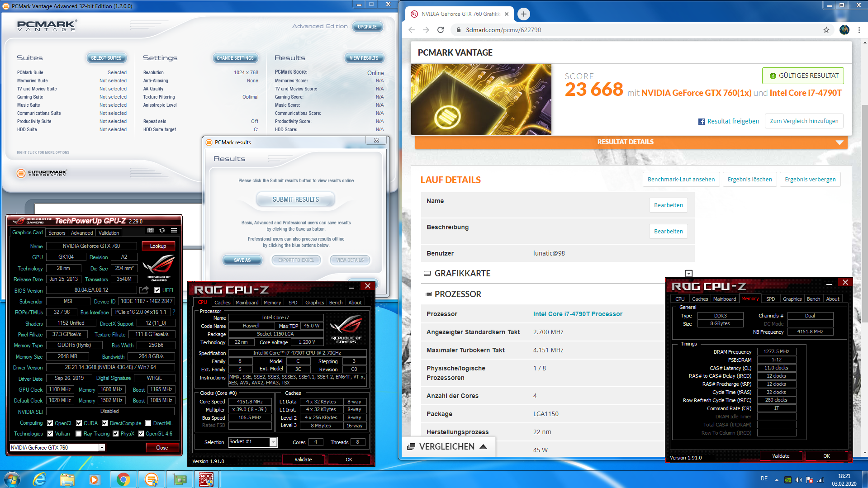This screenshot has height=488, width=868.
Task: Open the Mainboard tab in the left CPU-Z window
Action: (247, 303)
